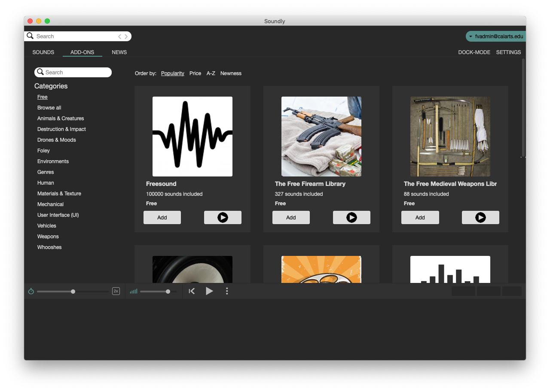Open the Mechanical category

tap(50, 204)
